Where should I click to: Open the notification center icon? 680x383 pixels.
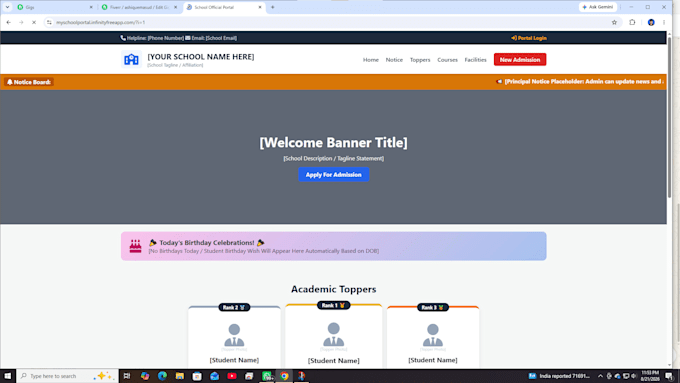pyautogui.click(x=670, y=376)
